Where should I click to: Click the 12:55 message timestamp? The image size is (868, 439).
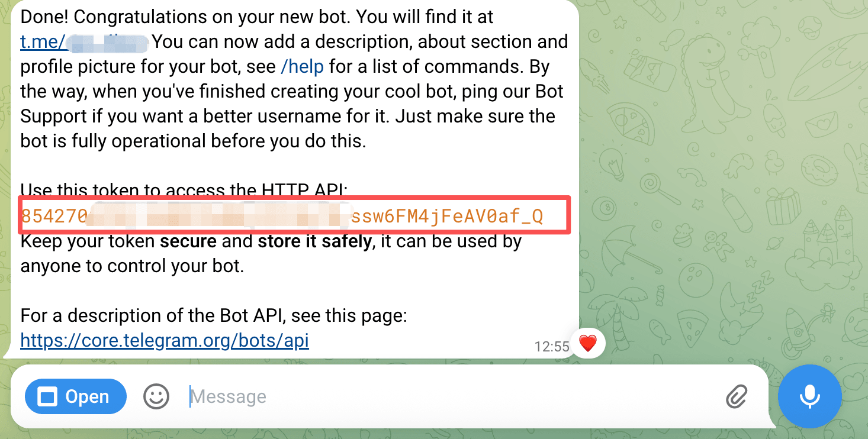coord(551,347)
